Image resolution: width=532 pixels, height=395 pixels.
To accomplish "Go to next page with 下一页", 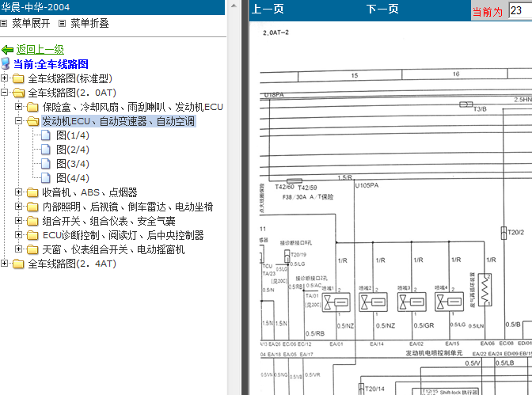I will 382,10.
